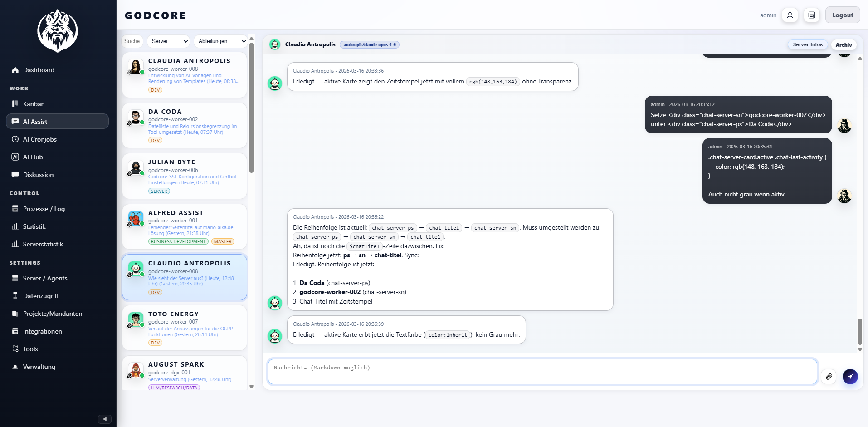Select the Da Coda conversation
The width and height of the screenshot is (868, 427).
coord(184,126)
